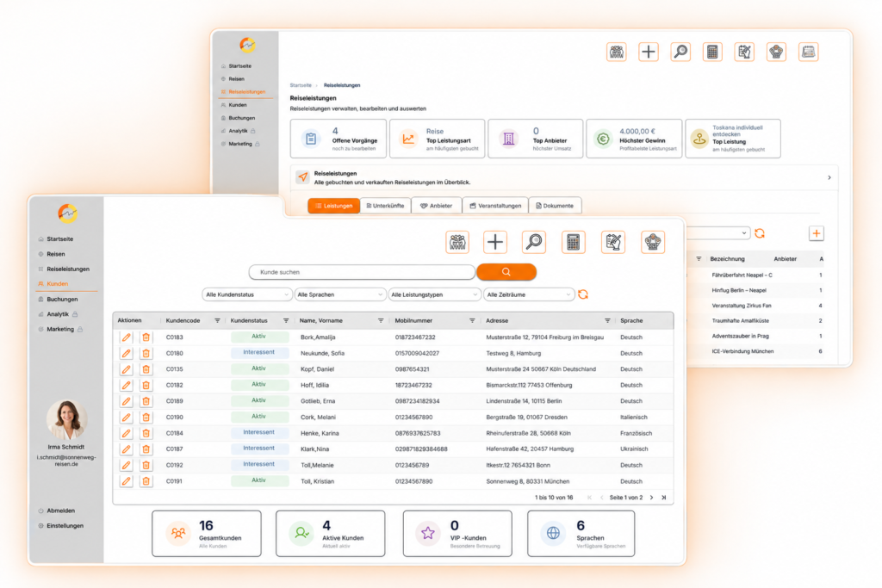This screenshot has width=882, height=588.
Task: Click calendar icon in back window toolbar
Action: [808, 53]
